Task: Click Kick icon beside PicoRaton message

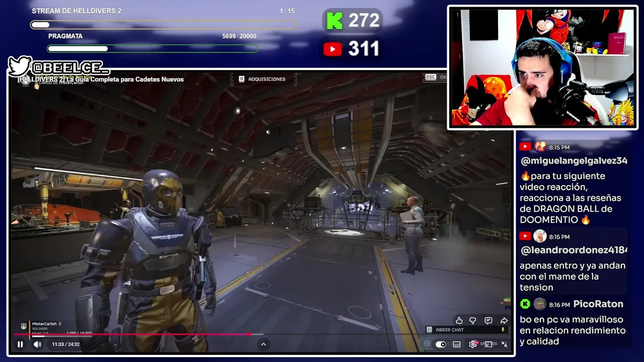Action: click(x=525, y=304)
